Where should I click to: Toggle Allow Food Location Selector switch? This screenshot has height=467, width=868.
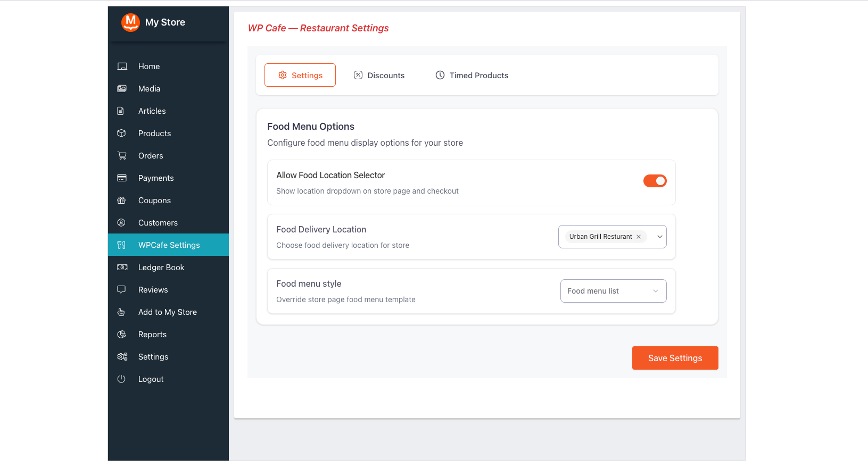[x=655, y=181]
